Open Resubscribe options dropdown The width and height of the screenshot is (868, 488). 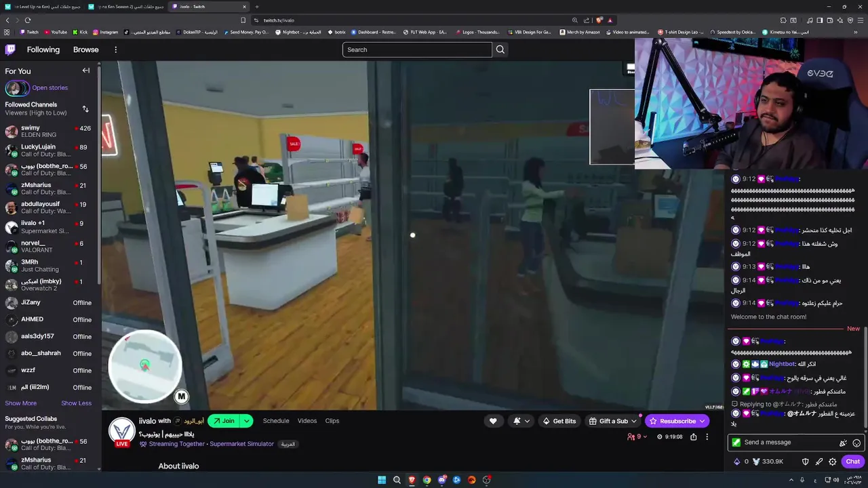[x=702, y=421]
